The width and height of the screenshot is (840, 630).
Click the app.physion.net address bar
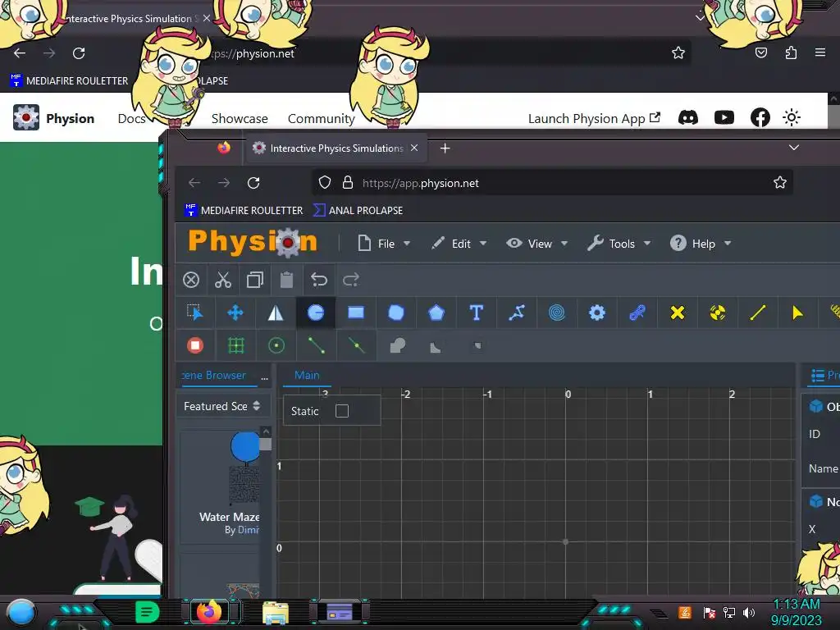click(552, 183)
